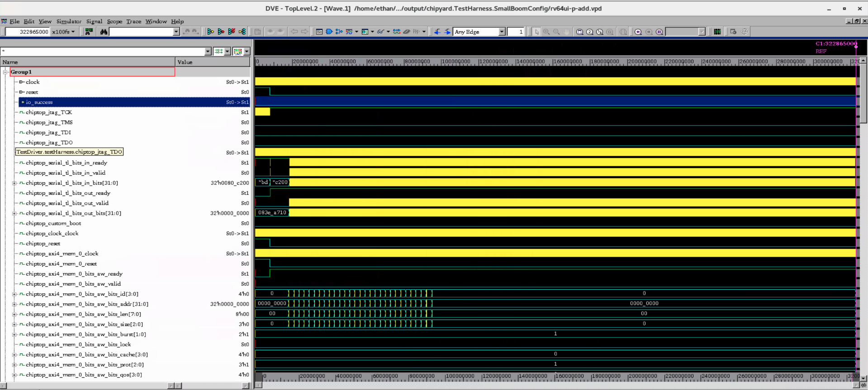Select the chiptop_jtag_TCK signal
This screenshot has width=868, height=390.
click(x=49, y=112)
